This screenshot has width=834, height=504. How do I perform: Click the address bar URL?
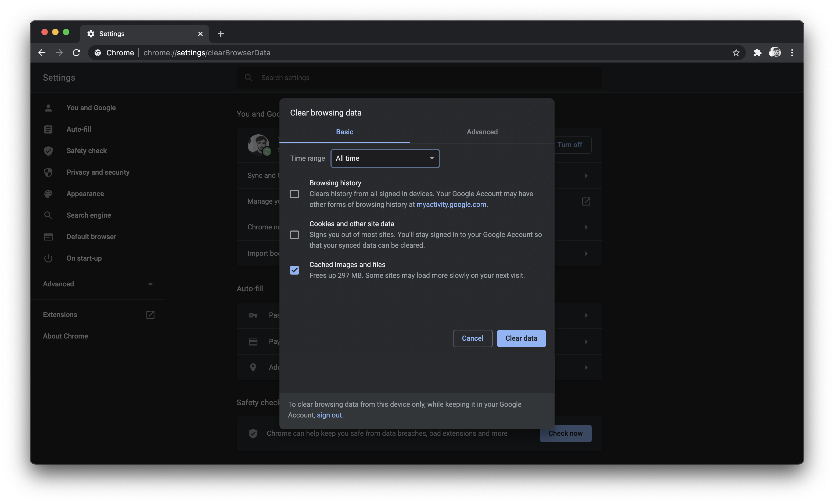(x=206, y=53)
